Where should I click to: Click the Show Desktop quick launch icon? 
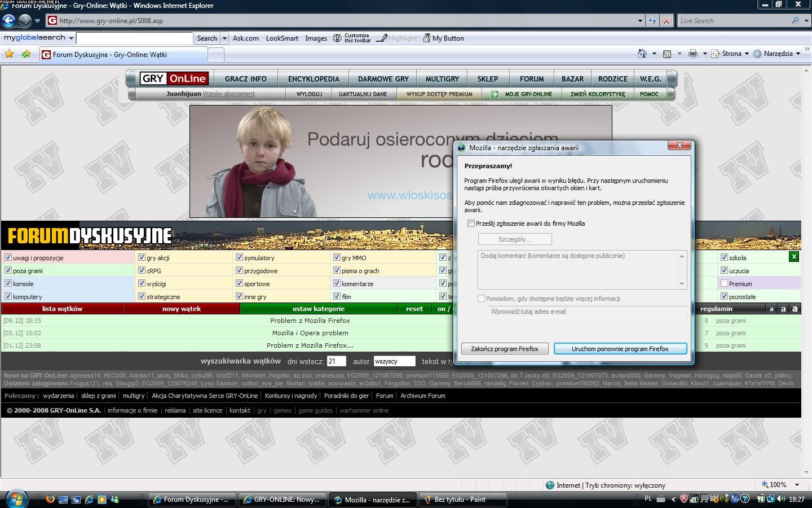(63, 499)
